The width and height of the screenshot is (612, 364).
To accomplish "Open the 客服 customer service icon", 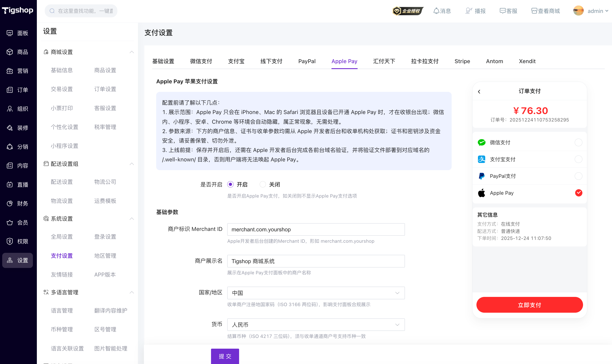I will pyautogui.click(x=502, y=11).
